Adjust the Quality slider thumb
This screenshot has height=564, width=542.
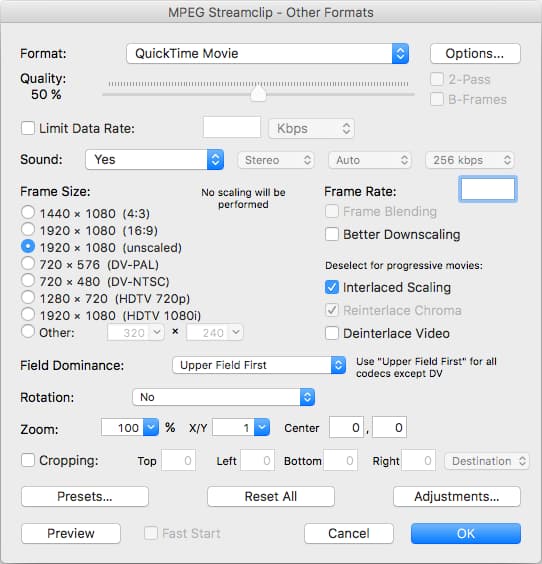point(258,94)
